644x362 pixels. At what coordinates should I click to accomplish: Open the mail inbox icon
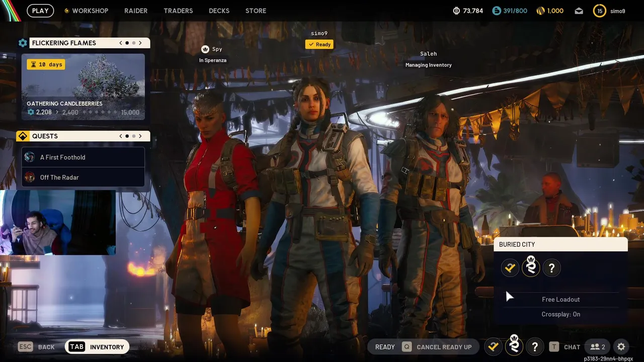tap(579, 11)
